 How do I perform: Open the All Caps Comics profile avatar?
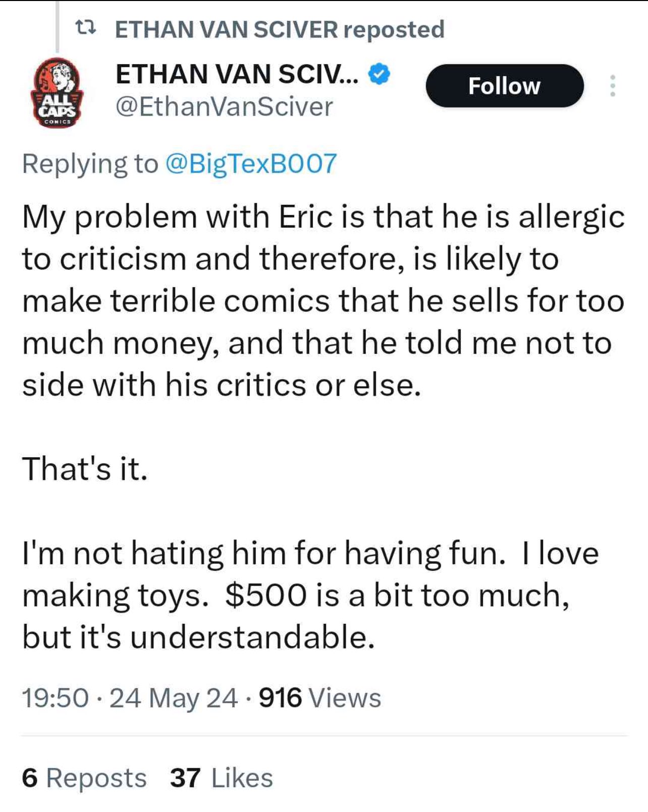coord(58,93)
